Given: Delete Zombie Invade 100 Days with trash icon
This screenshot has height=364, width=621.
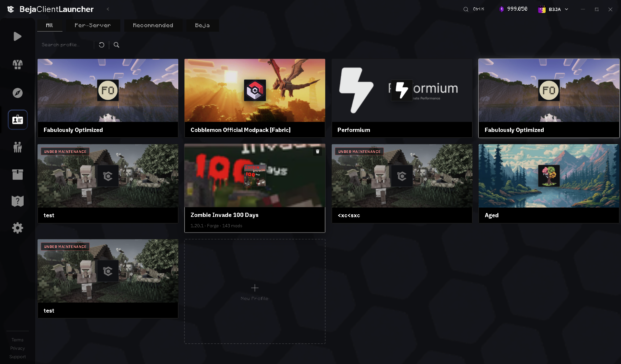Looking at the screenshot, I should coord(317,151).
